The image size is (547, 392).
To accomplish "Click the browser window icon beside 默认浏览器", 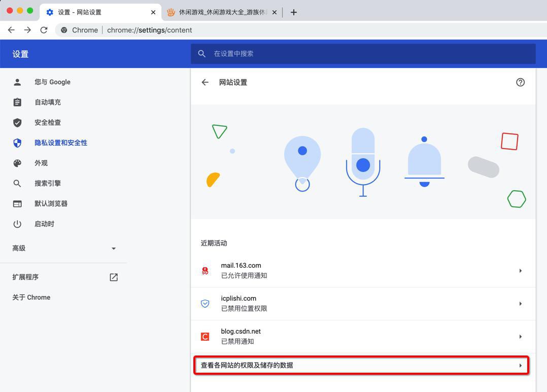I will click(17, 204).
